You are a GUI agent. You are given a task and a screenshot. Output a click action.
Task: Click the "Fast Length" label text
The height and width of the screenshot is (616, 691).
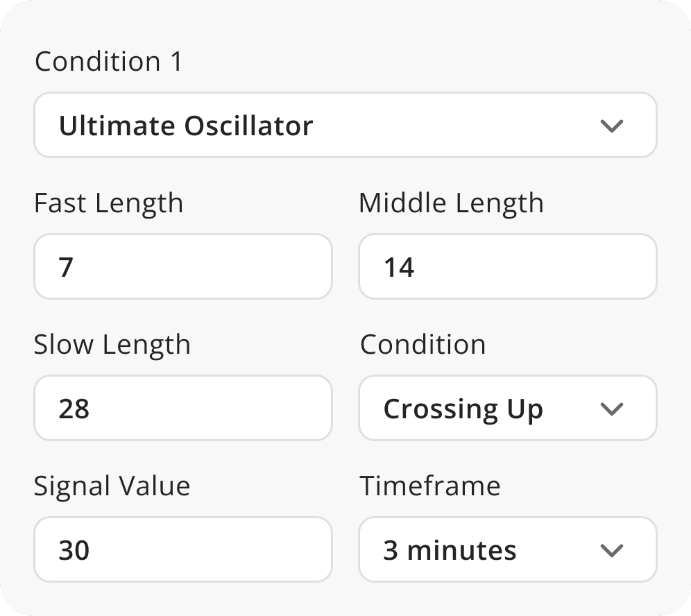coord(109,203)
